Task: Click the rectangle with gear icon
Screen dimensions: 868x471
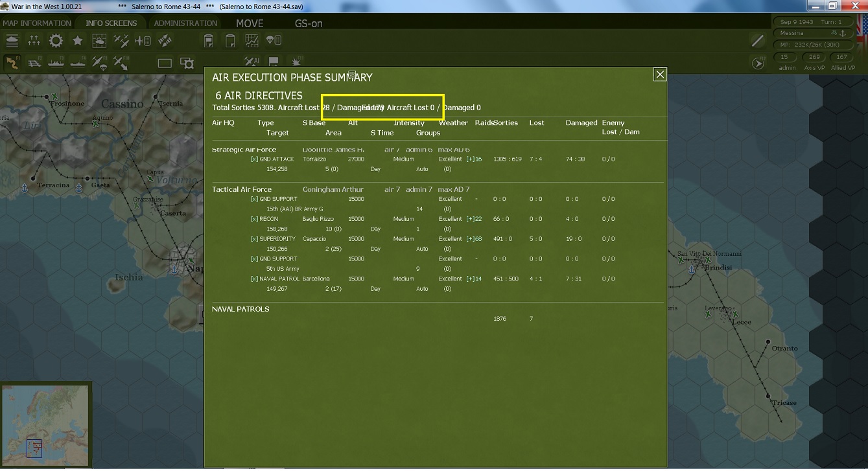Action: tap(187, 63)
